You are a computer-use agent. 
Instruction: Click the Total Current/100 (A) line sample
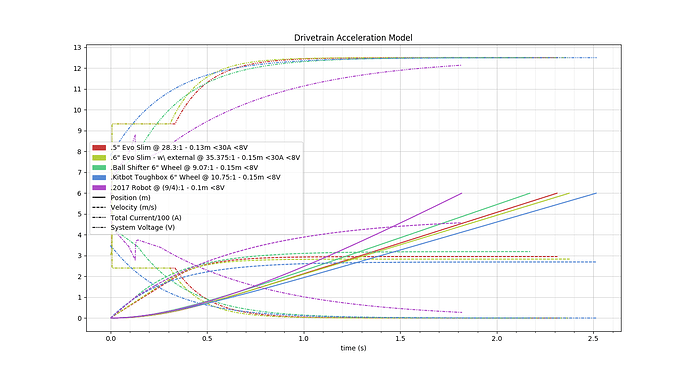[99, 217]
